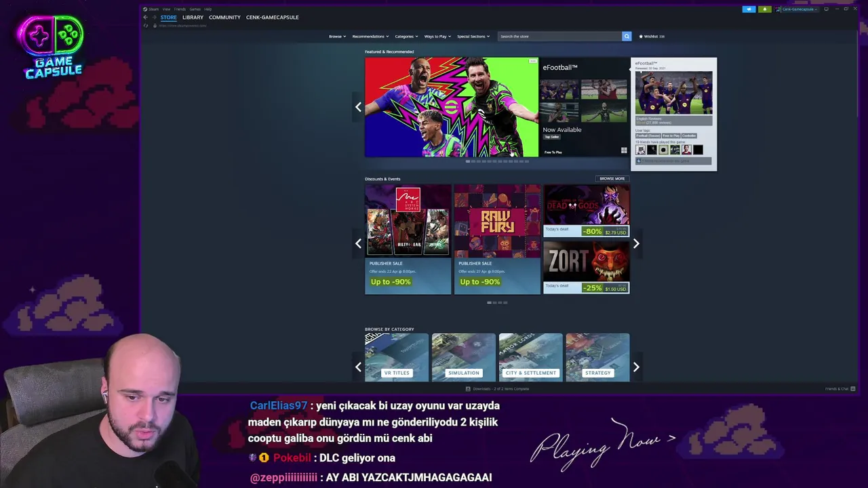Open the eFootball featured banner image
The height and width of the screenshot is (488, 868).
coord(452,107)
